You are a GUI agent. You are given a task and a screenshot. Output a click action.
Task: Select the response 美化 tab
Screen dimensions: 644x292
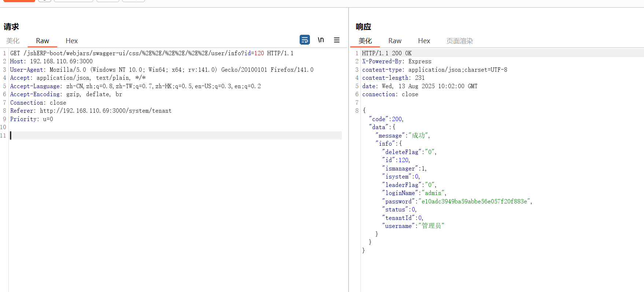point(365,41)
